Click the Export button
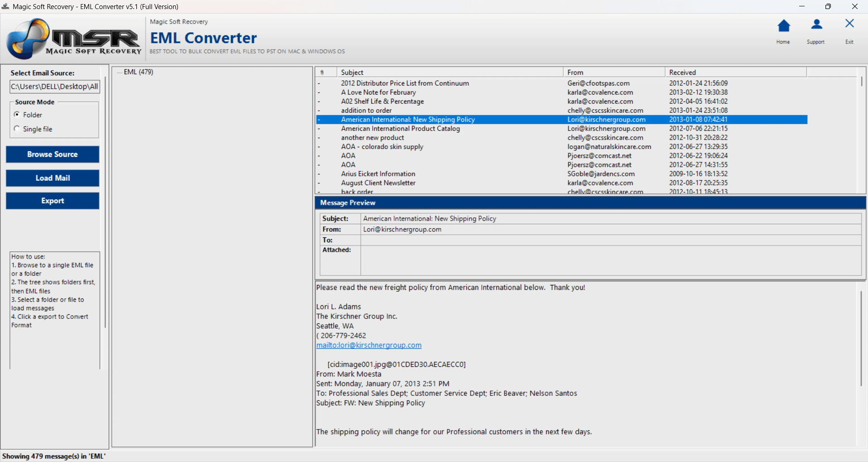 (x=53, y=201)
